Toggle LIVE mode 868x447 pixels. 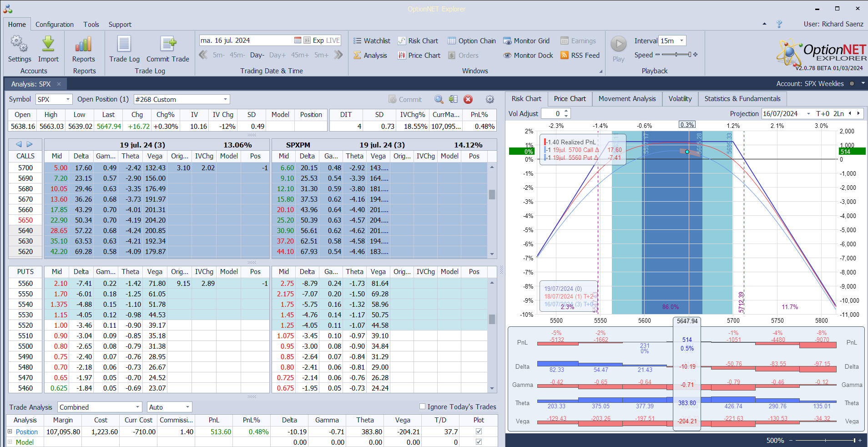(x=333, y=41)
